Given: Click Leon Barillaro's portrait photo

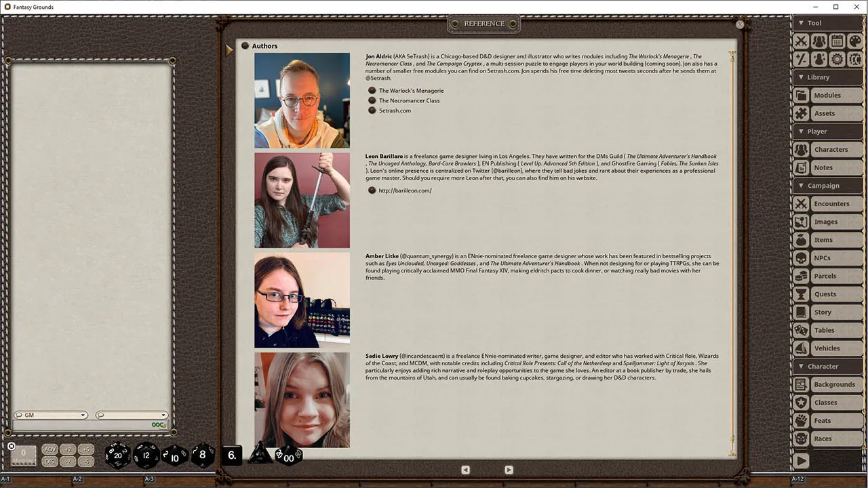Looking at the screenshot, I should click(x=302, y=200).
